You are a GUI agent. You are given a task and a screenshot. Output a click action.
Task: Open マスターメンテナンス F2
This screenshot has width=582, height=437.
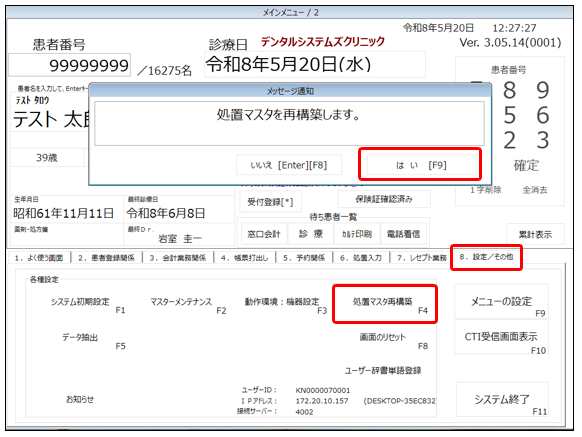coord(186,305)
